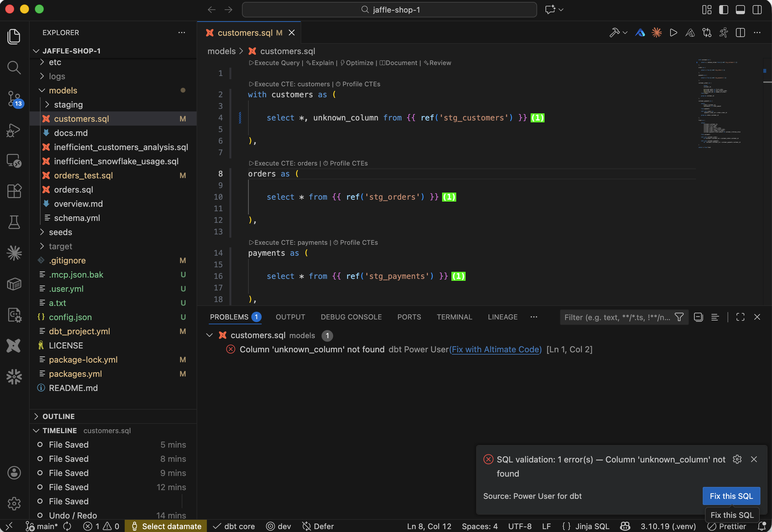This screenshot has width=772, height=532.
Task: Click Fix with Altimate Code link
Action: click(495, 349)
